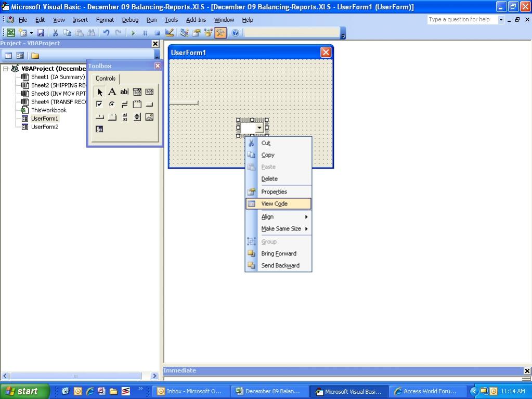Open the Properties Window toolbar icon
This screenshot has height=399, width=532.
tap(197, 33)
